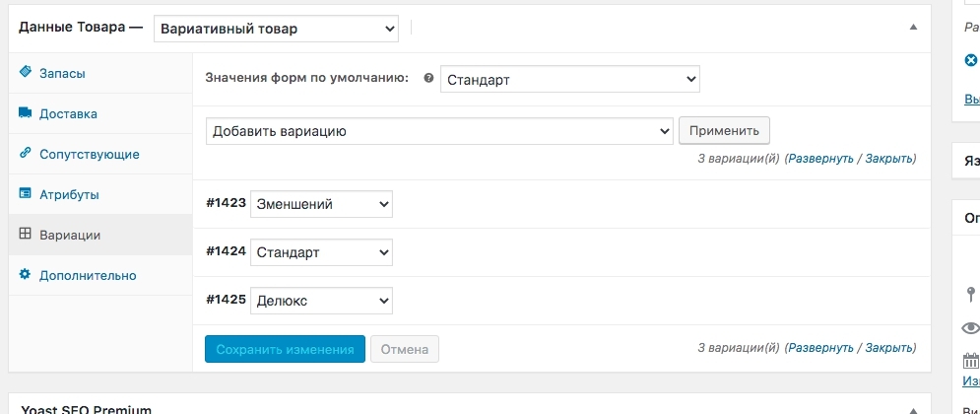Open the Добавить вариацию action dropdown
Screen dimensions: 980x414
coord(439,131)
